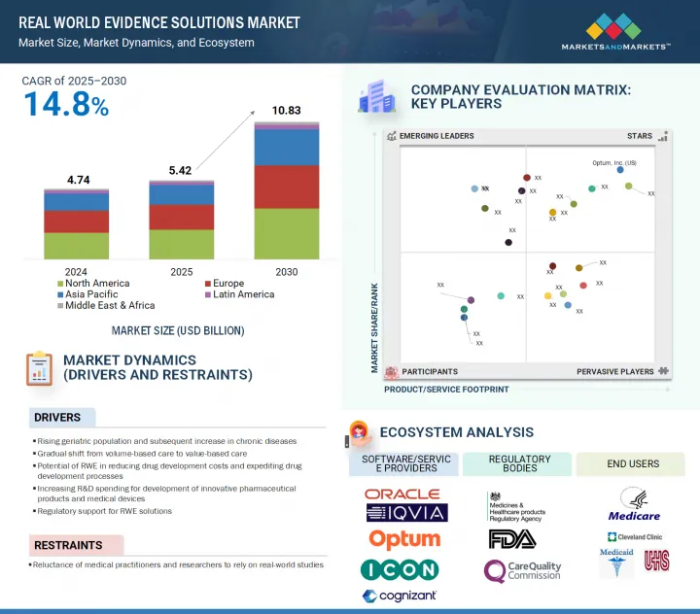
Task: Click the RESTRAINTS section heading
Action: coord(68,545)
